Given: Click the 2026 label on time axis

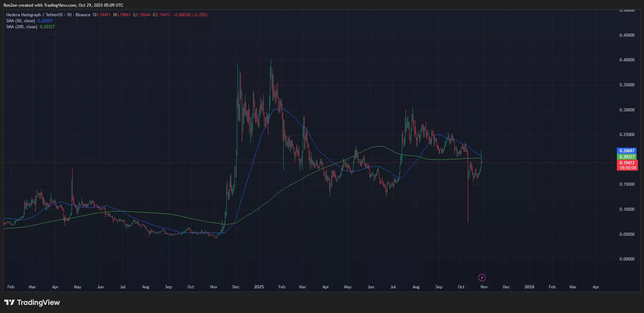Looking at the screenshot, I should tap(529, 287).
